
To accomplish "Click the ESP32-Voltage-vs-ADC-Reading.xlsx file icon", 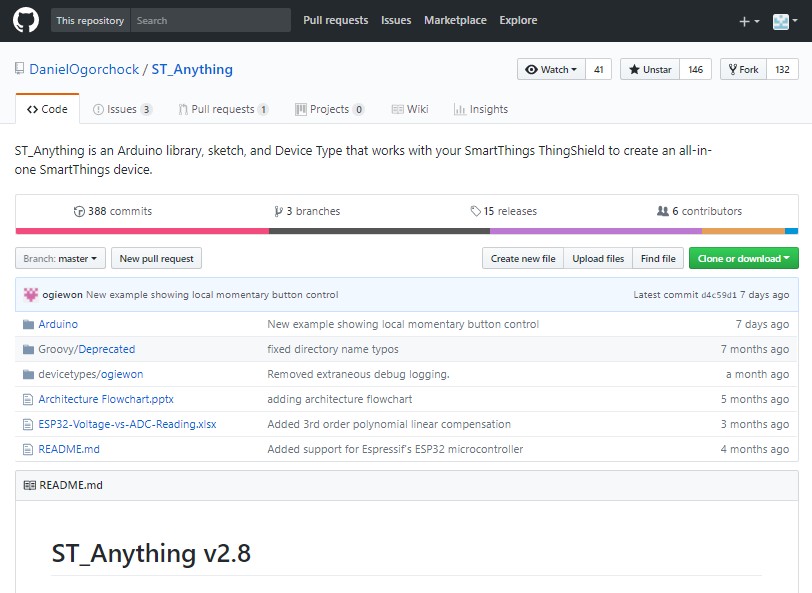I will click(x=28, y=424).
